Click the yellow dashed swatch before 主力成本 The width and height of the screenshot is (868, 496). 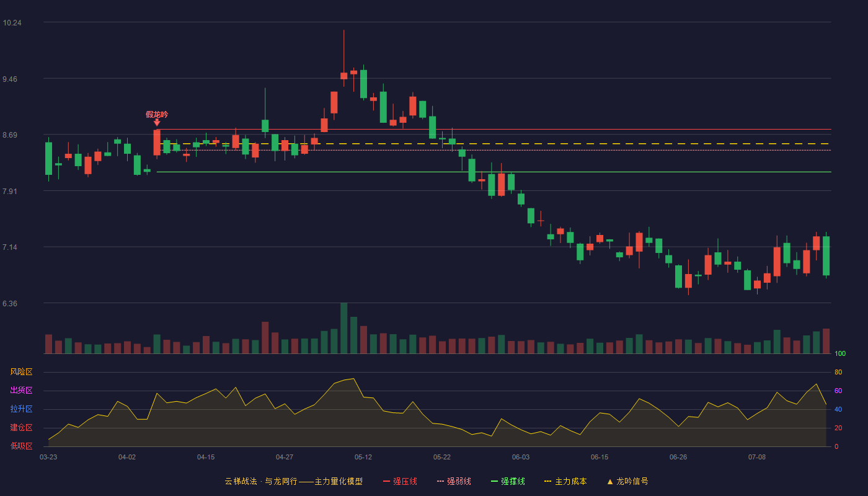point(547,481)
